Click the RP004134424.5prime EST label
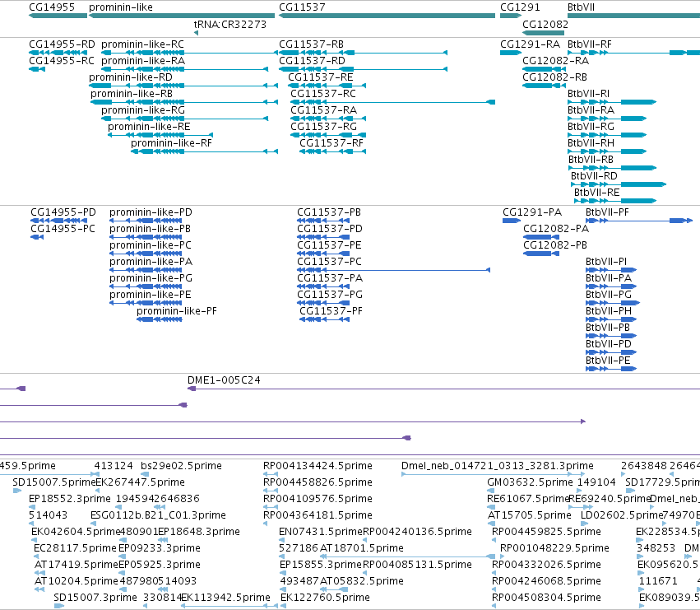This screenshot has height=610, width=700. click(x=318, y=466)
